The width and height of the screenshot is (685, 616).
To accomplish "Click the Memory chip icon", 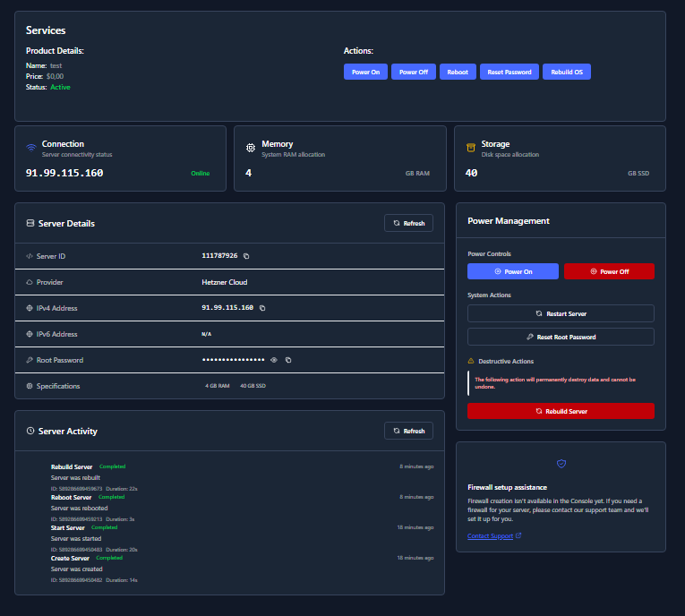I will 251,148.
